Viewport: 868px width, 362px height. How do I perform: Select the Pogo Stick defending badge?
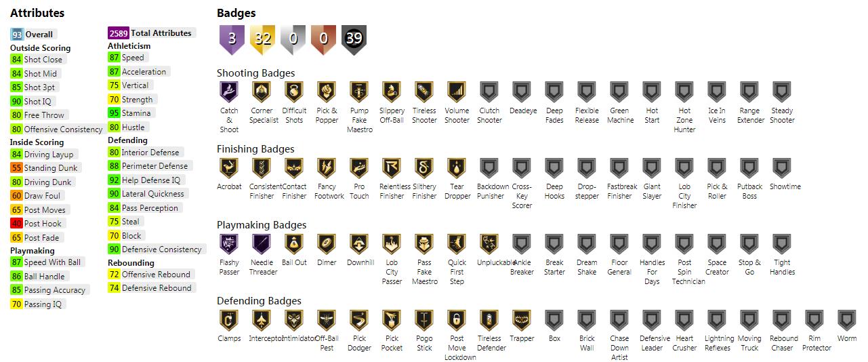424,319
